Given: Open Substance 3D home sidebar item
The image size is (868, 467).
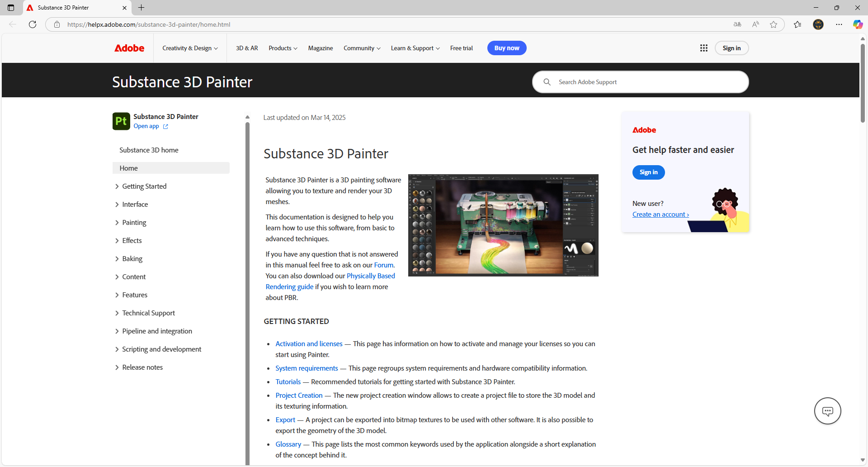Looking at the screenshot, I should coord(149,150).
